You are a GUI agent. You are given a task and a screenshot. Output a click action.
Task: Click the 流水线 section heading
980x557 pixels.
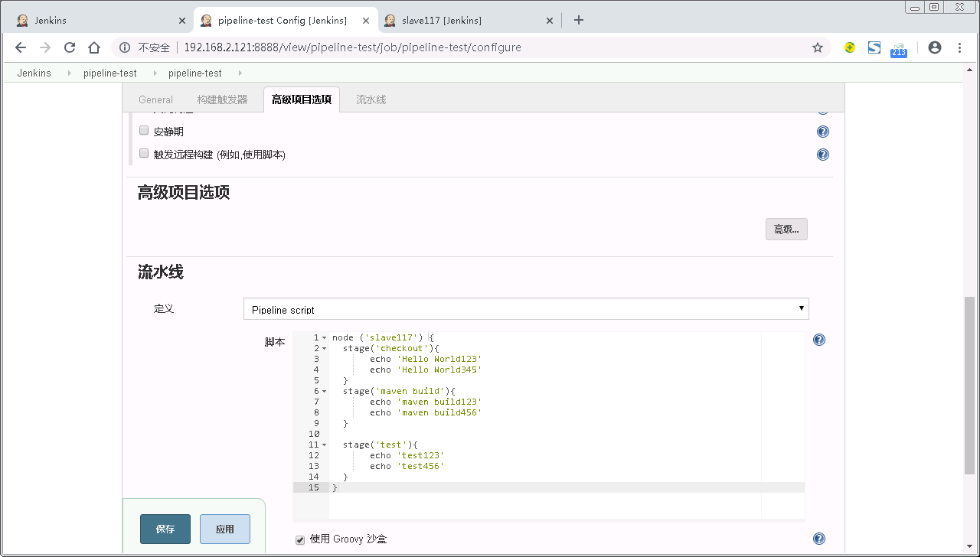[161, 272]
